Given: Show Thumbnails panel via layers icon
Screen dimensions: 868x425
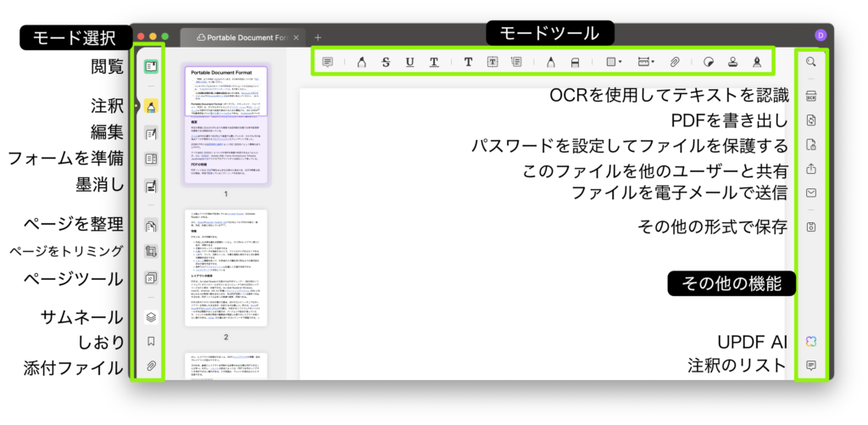Looking at the screenshot, I should (x=151, y=317).
